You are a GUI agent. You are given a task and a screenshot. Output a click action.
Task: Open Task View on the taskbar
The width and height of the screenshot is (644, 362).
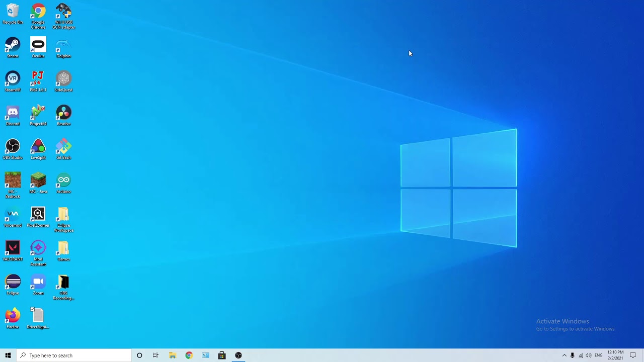pos(155,355)
